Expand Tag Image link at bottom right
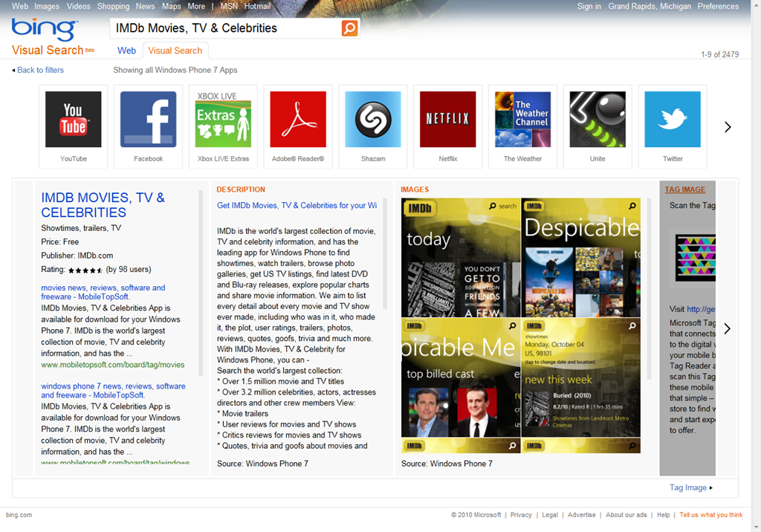The width and height of the screenshot is (761, 532). click(x=690, y=487)
